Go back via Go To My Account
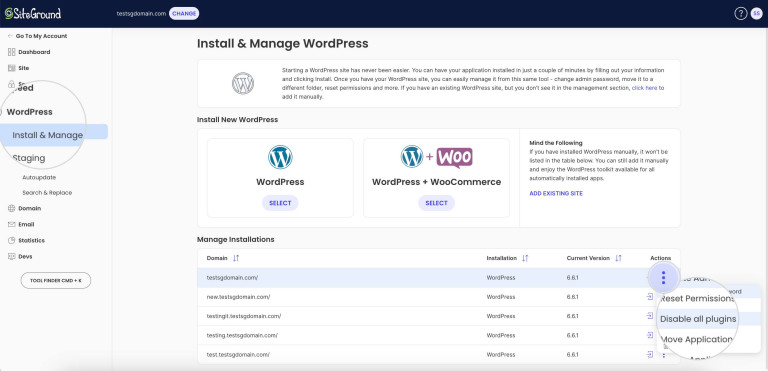The height and width of the screenshot is (371, 768). click(38, 36)
